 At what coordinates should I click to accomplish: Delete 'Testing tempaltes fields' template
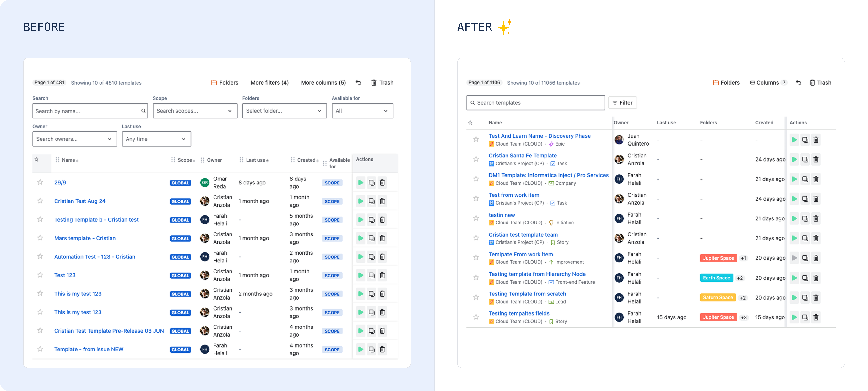(816, 317)
